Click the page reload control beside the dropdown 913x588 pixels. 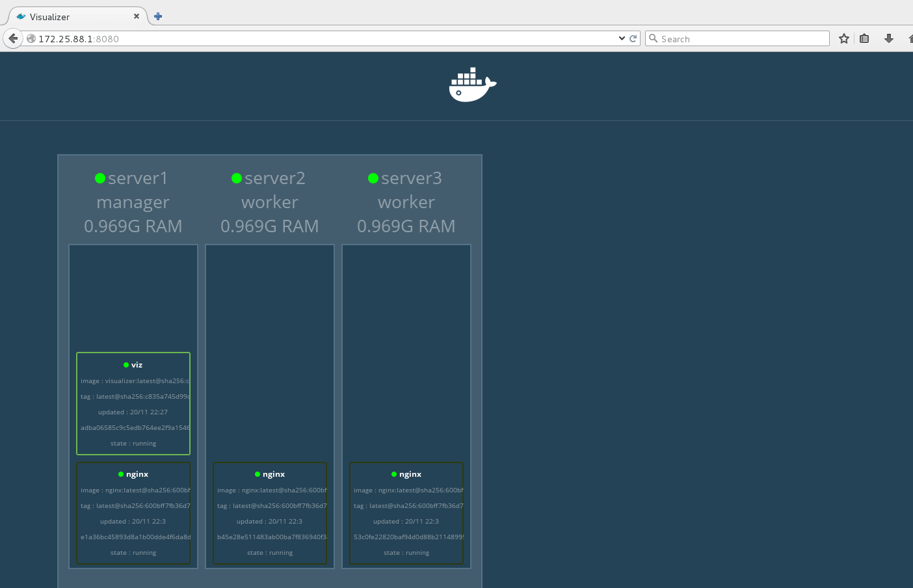633,38
